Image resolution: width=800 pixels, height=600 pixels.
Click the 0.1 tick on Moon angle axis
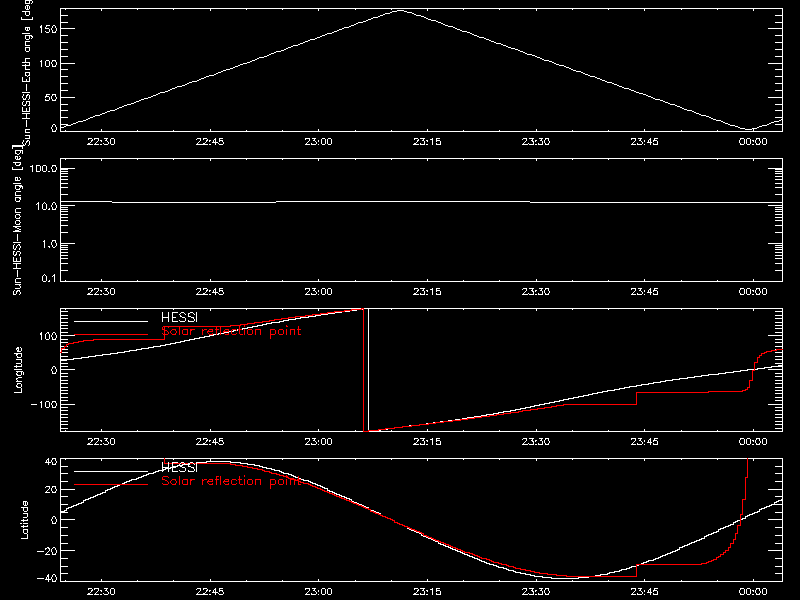click(x=49, y=278)
